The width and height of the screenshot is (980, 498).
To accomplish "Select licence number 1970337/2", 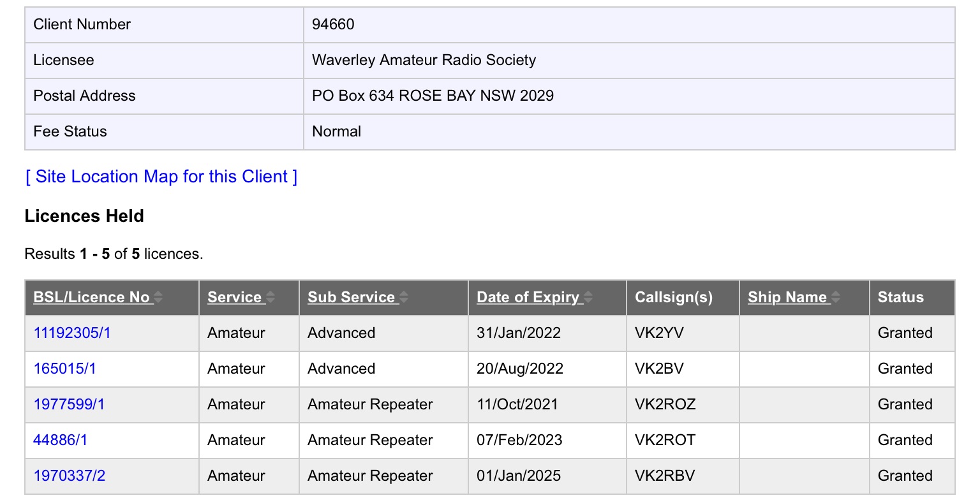I will tap(69, 476).
